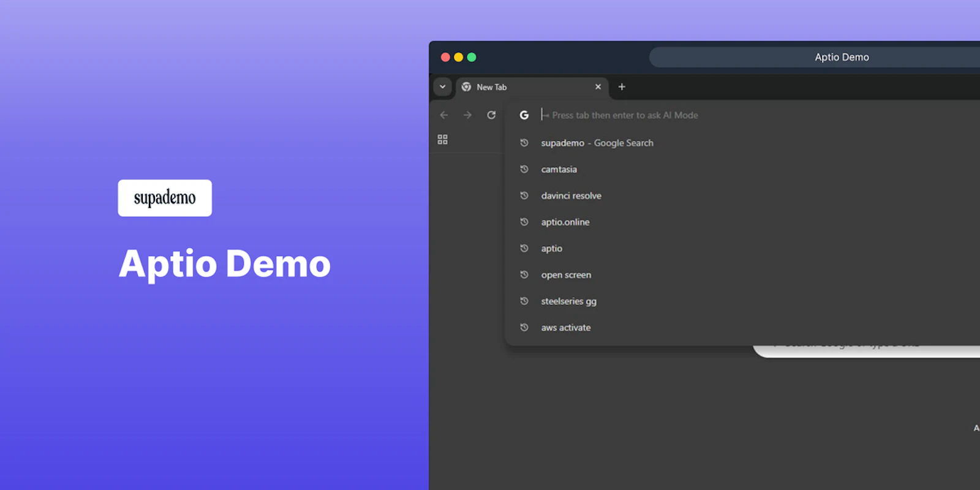This screenshot has width=980, height=490.
Task: Open the apps grid icon in bookmarks bar
Action: pos(442,140)
